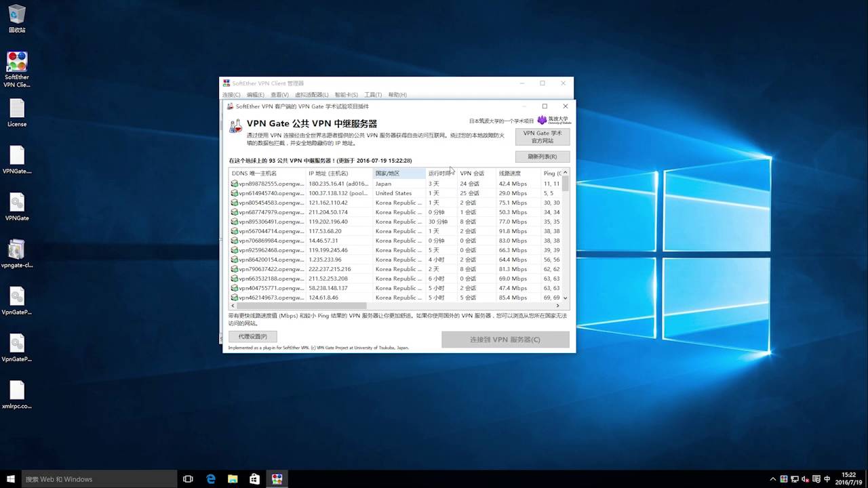Open 连接(C) menu in VPN Client manager
868x488 pixels.
[x=231, y=95]
